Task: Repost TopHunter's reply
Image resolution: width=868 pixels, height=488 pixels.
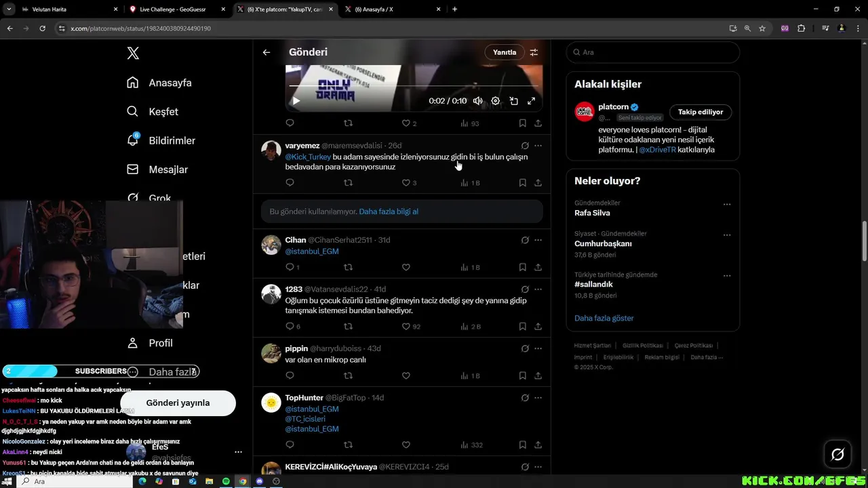Action: click(348, 445)
